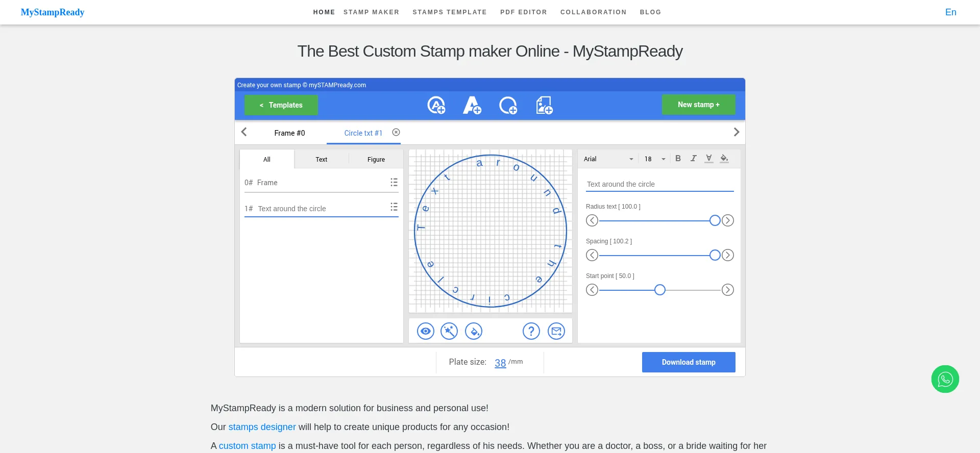Increase Start point with right arrow
Viewport: 980px width, 453px height.
(728, 290)
